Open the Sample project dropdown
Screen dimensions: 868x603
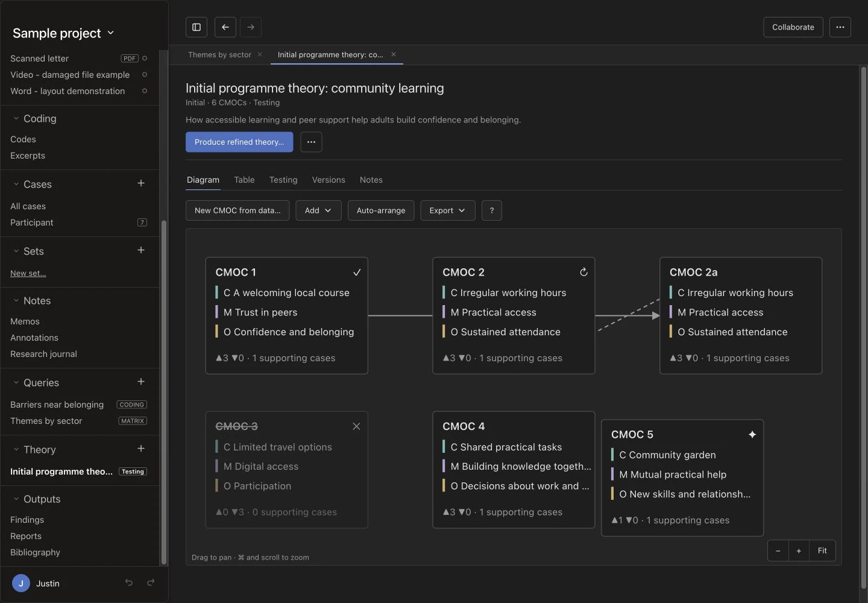coord(63,33)
